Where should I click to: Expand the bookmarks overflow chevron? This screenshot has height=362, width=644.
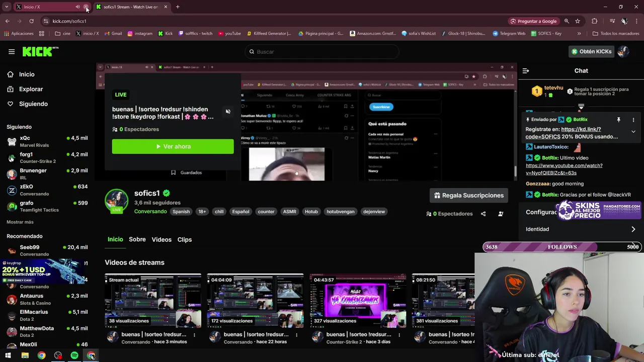579,34
